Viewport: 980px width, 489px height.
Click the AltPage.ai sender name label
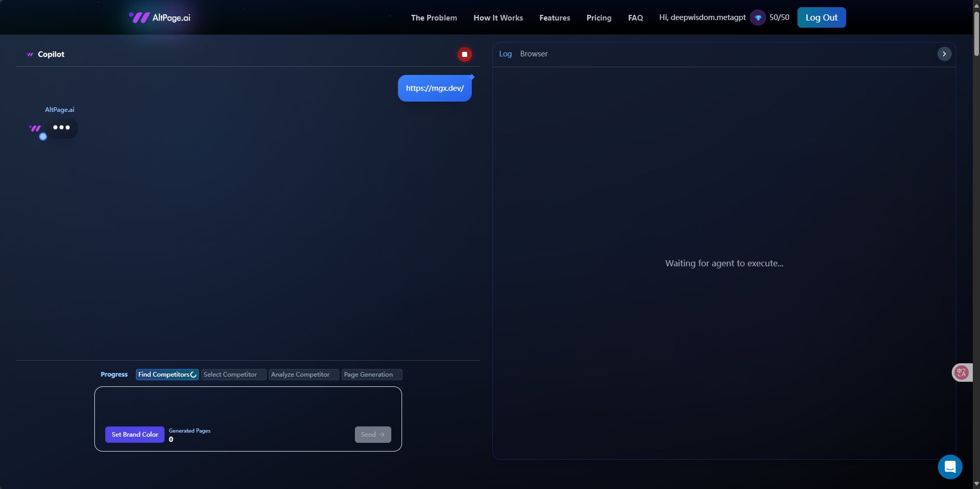click(x=59, y=110)
